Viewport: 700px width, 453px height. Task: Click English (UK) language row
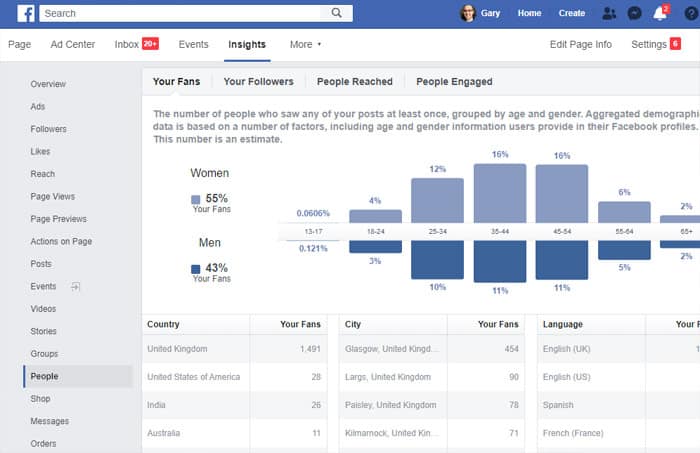point(619,349)
